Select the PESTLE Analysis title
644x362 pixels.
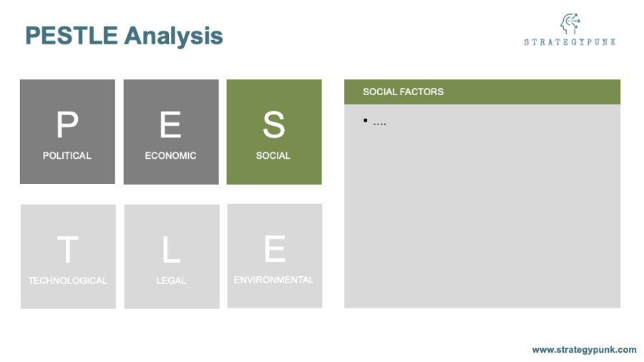pos(124,36)
